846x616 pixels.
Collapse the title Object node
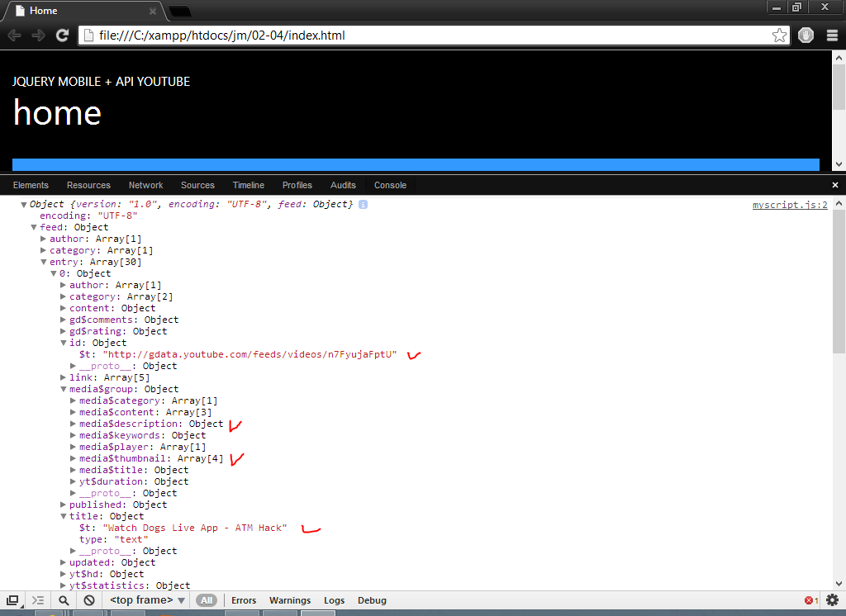(63, 517)
